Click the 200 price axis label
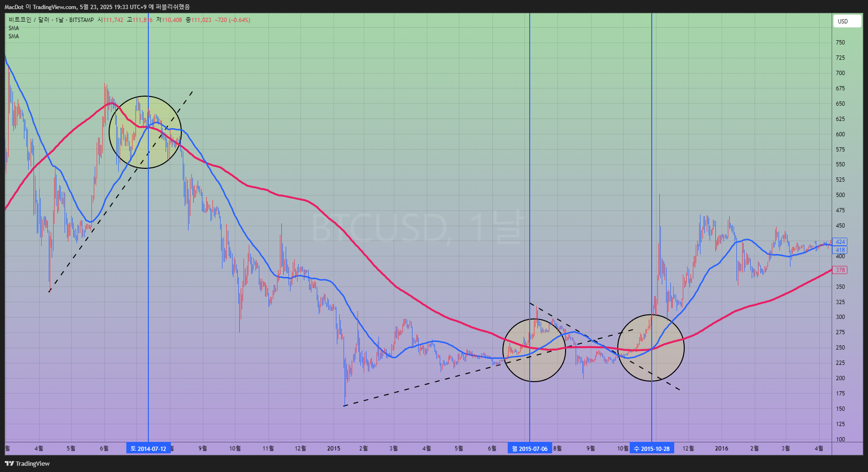Viewport: 868px width, 472px height. (x=840, y=378)
